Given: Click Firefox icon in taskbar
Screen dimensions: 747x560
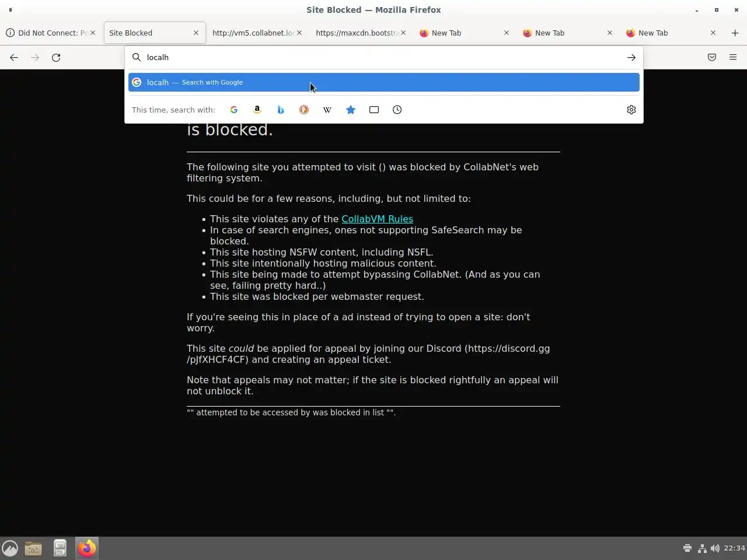Looking at the screenshot, I should click(87, 548).
